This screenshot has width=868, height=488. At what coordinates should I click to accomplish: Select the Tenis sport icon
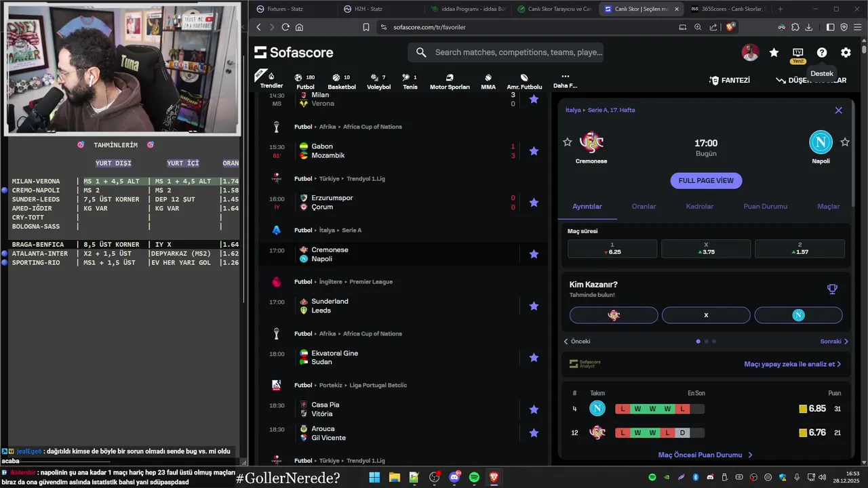click(x=410, y=81)
